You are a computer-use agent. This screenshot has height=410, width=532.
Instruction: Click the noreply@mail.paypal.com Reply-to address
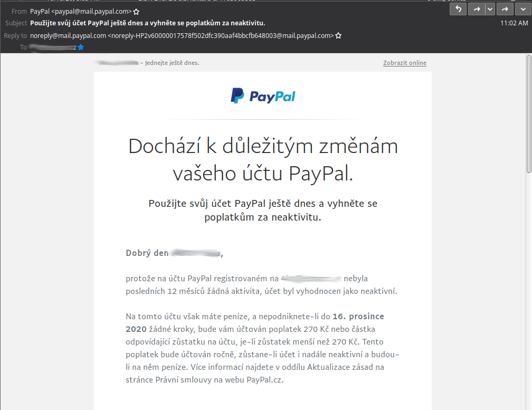click(182, 35)
